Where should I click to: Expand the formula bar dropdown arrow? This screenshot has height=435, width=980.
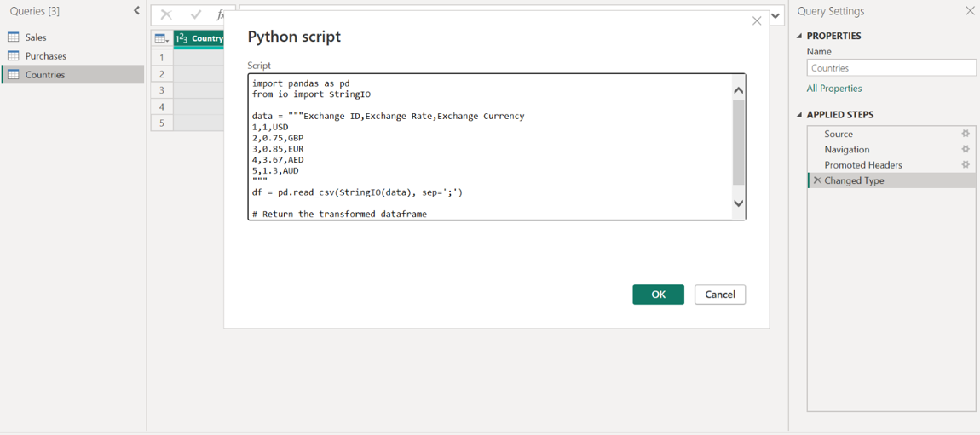(775, 15)
